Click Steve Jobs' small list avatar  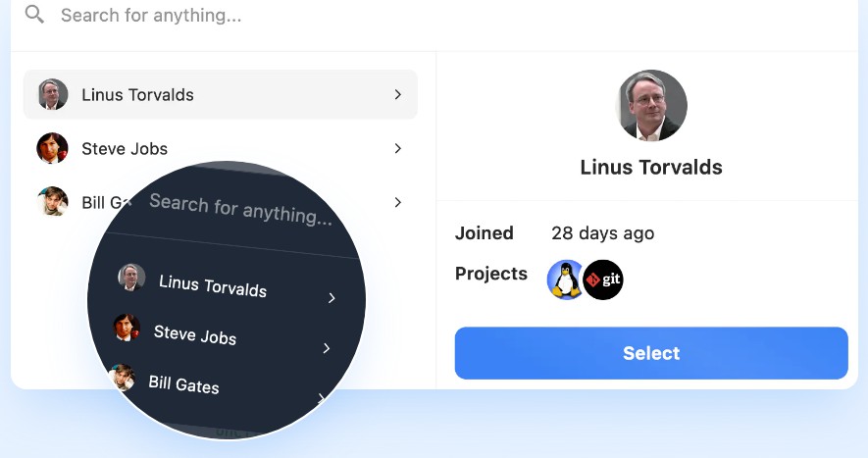tap(52, 149)
